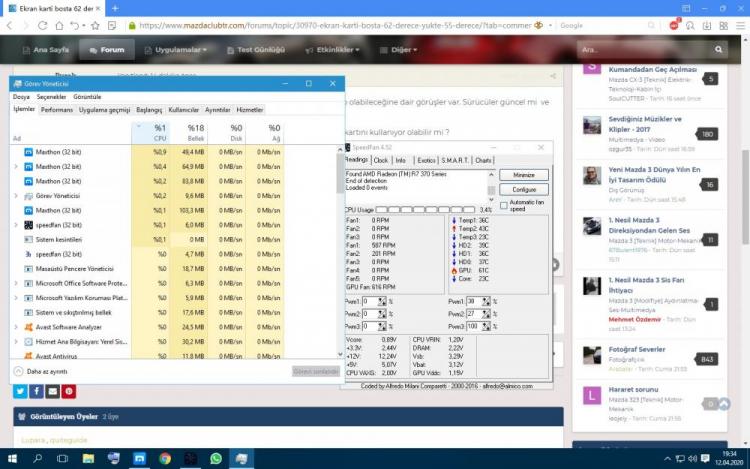This screenshot has width=750, height=469.
Task: Expand second Maxthon (32 bit) process
Action: click(16, 166)
